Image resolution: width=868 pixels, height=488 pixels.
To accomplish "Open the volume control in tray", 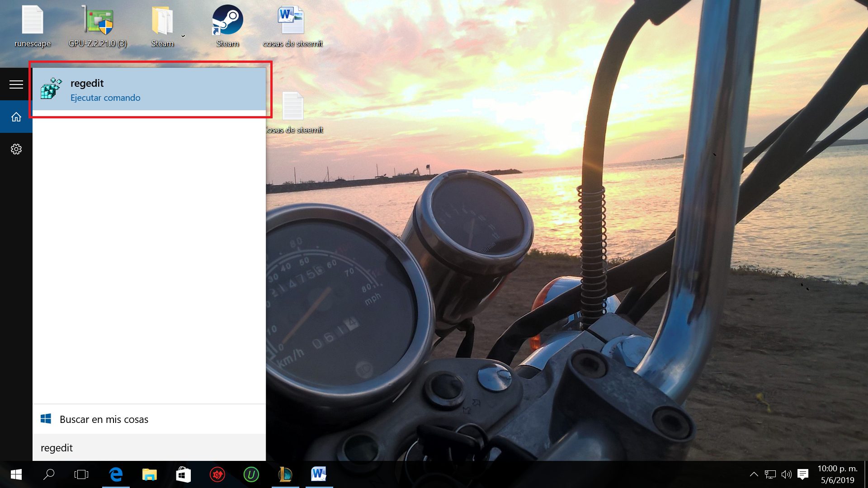I will click(x=787, y=474).
